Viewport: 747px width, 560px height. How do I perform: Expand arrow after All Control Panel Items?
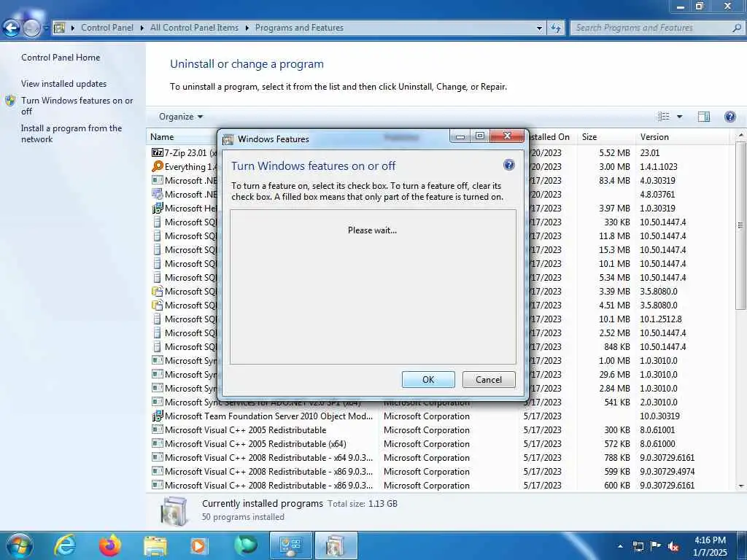pyautogui.click(x=247, y=28)
